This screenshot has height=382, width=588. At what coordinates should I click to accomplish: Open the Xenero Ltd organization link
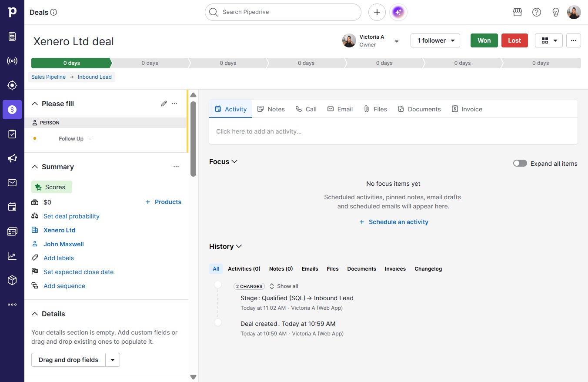pos(59,230)
